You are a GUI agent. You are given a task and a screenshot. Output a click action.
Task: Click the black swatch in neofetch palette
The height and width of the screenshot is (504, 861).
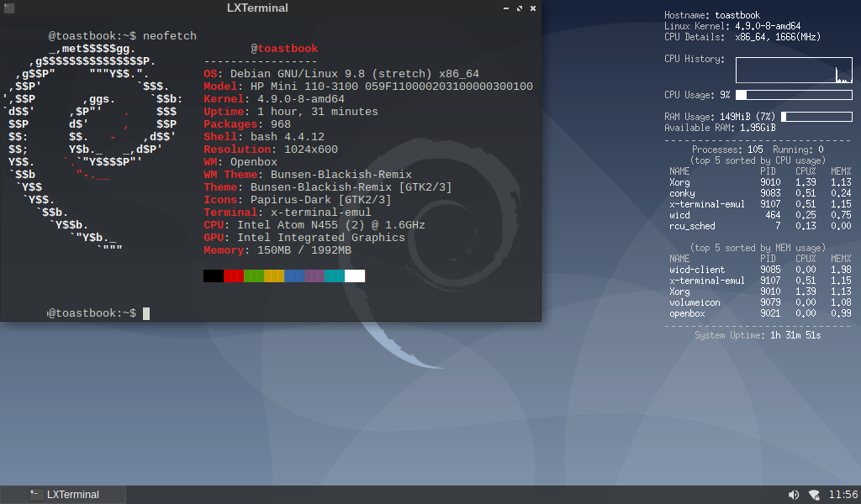point(214,276)
